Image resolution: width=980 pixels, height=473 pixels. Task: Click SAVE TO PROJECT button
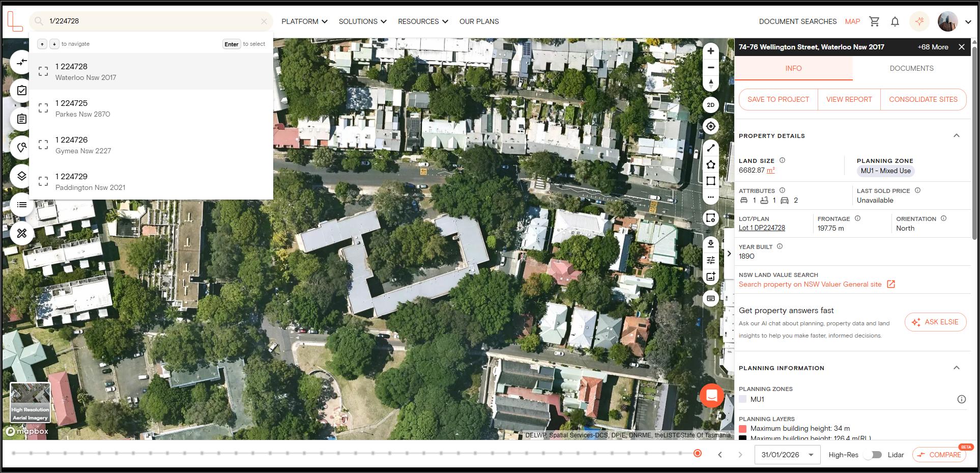(x=778, y=99)
